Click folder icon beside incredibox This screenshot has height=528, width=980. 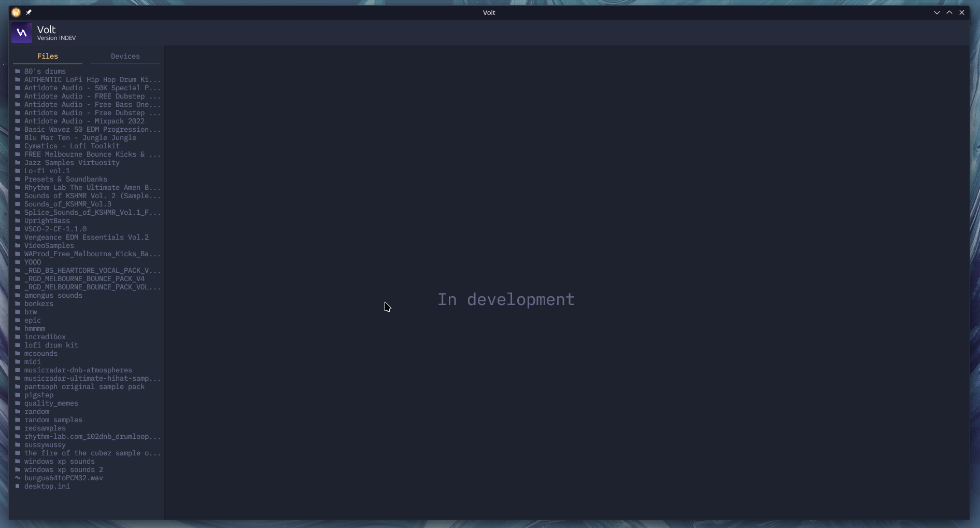point(18,337)
